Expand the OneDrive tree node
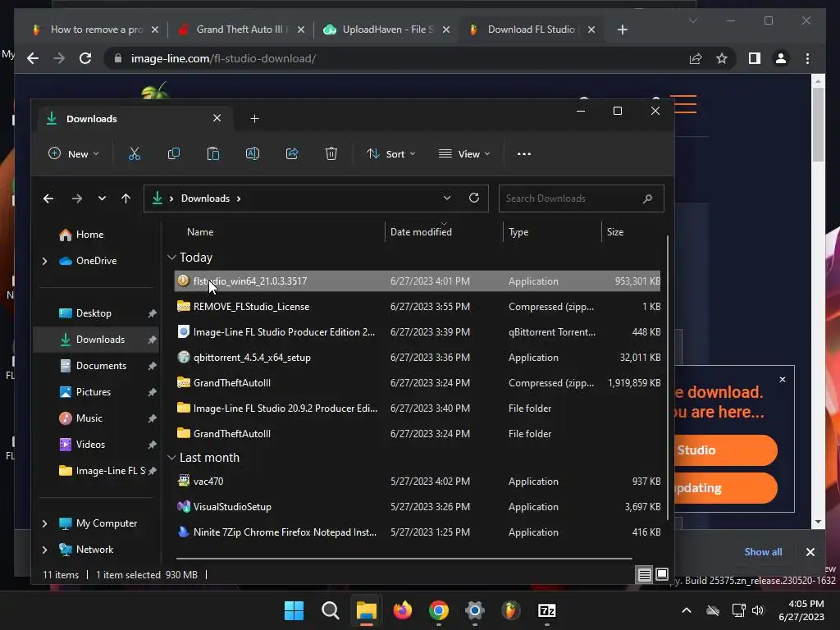This screenshot has width=840, height=630. tap(45, 261)
